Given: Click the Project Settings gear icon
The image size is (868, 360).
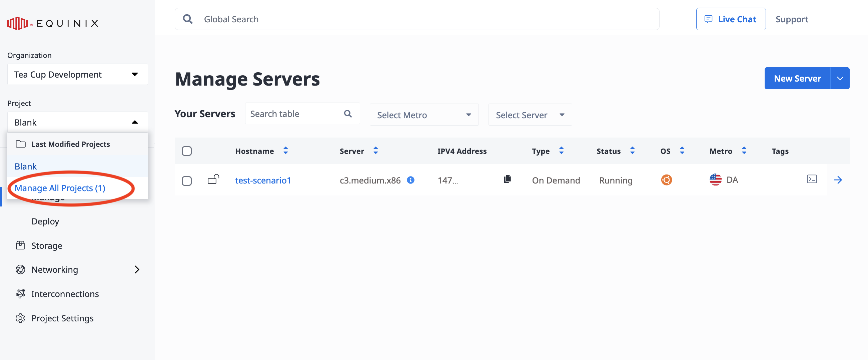Looking at the screenshot, I should tap(21, 318).
